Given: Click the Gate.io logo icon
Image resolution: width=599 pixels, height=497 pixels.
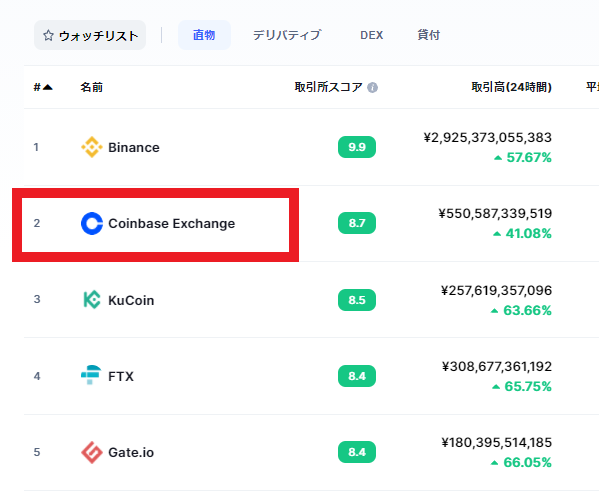Looking at the screenshot, I should (92, 452).
